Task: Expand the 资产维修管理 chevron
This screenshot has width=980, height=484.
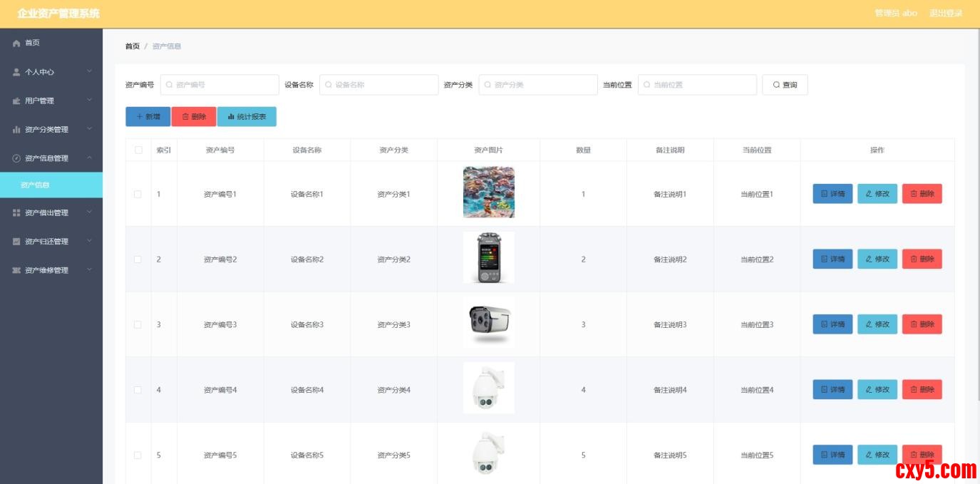Action: [x=90, y=270]
